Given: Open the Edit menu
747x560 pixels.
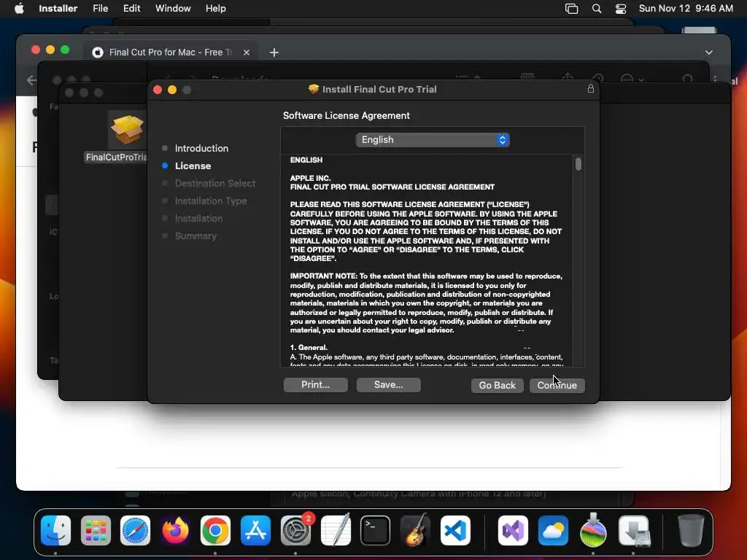Looking at the screenshot, I should 131,8.
